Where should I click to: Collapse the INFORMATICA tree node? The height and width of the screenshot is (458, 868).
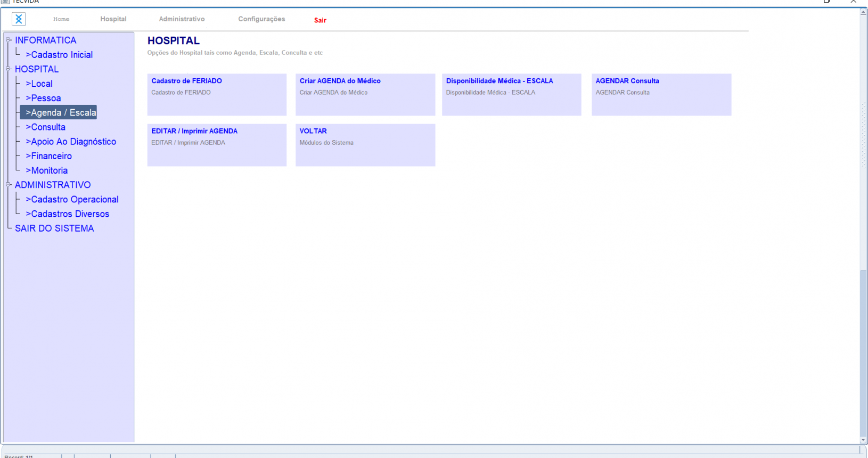click(9, 40)
